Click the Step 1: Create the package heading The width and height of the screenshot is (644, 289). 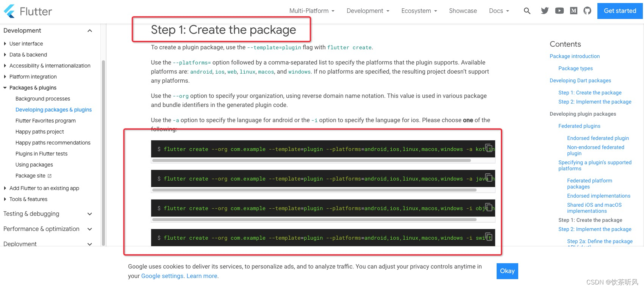tap(224, 30)
